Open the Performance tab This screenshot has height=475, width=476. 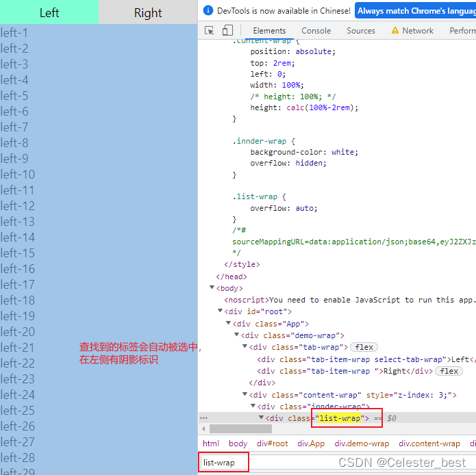462,31
